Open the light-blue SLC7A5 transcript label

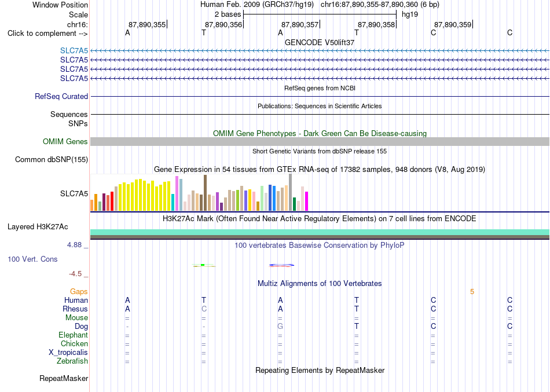point(74,50)
